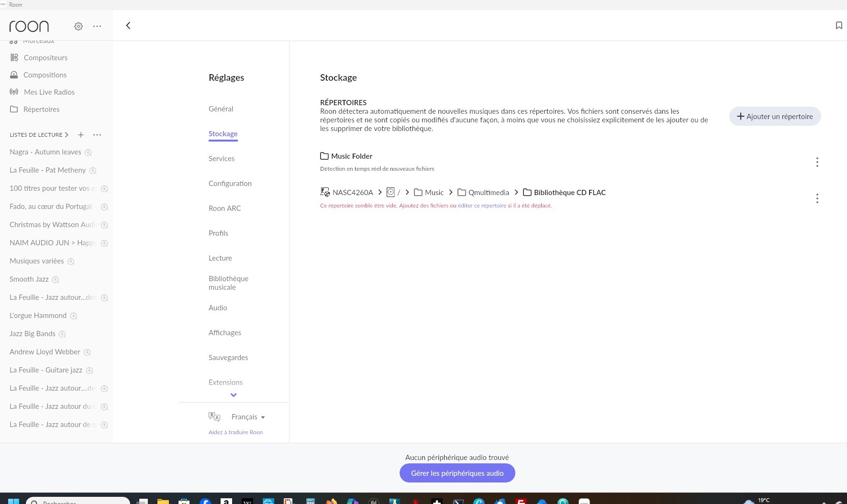Go to the Sauvegardes tab
This screenshot has height=504, width=847.
228,358
